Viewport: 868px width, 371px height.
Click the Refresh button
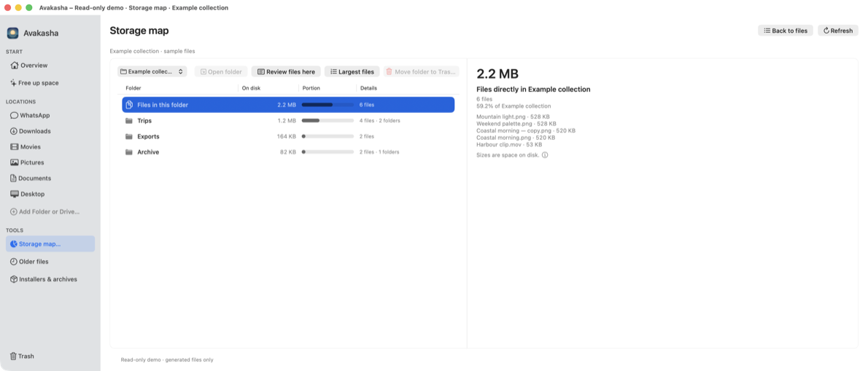tap(838, 31)
